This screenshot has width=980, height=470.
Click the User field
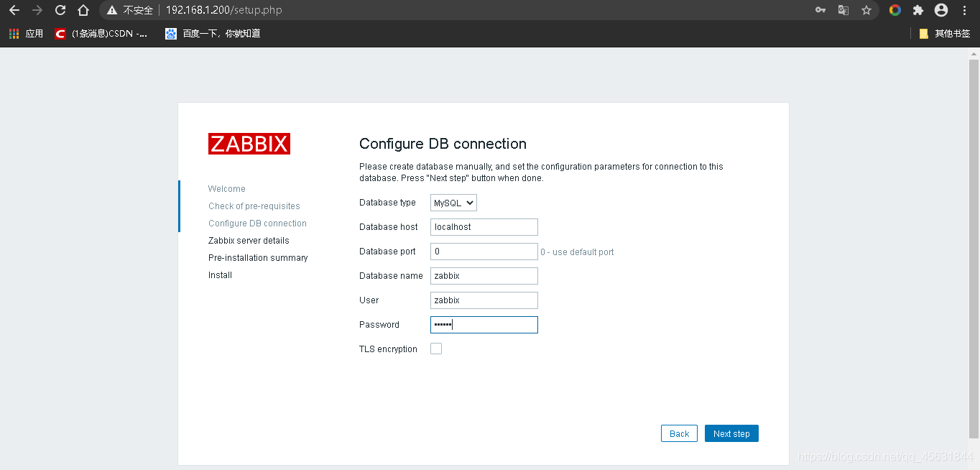[484, 300]
